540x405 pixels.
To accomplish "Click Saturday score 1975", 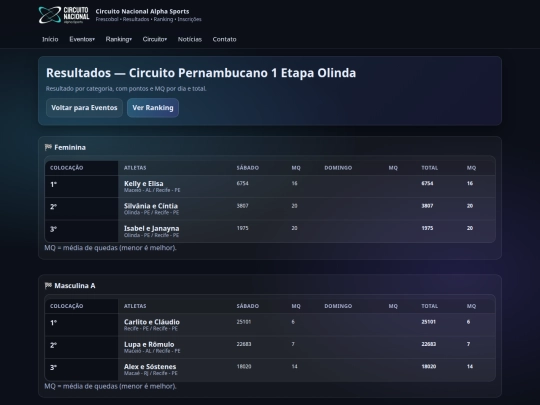I will pos(242,228).
